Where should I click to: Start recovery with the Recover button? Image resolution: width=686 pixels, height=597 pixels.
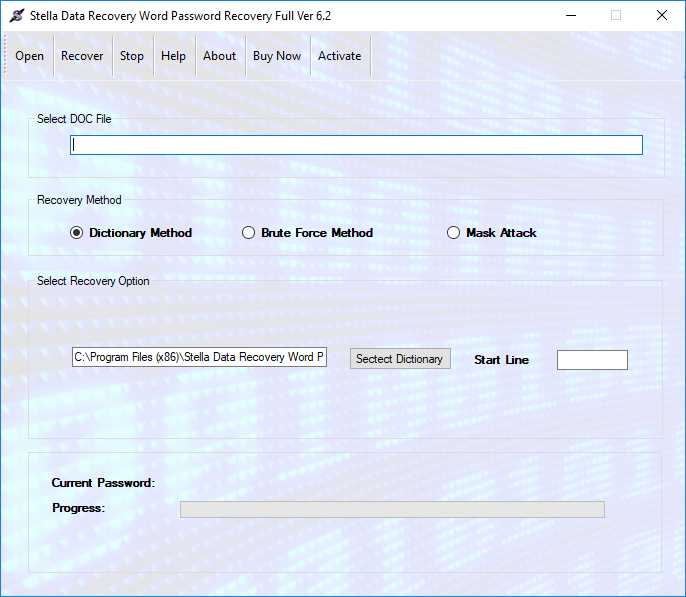point(82,56)
